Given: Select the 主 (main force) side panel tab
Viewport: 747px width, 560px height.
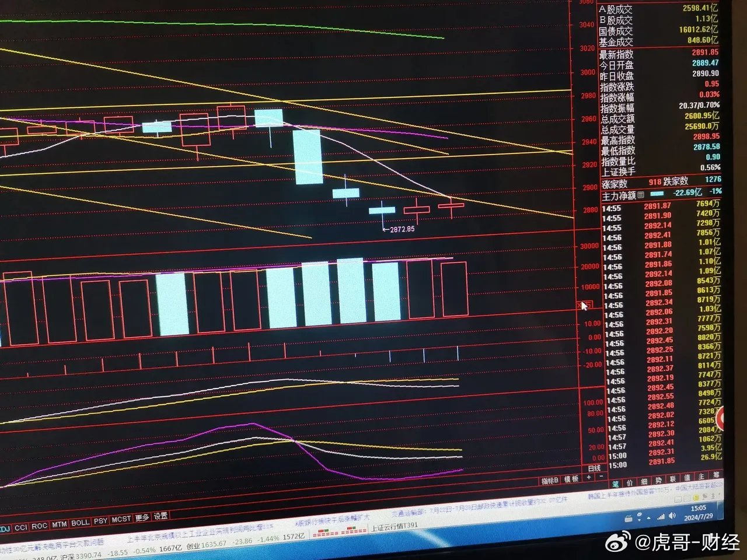Looking at the screenshot, I should point(701,477).
